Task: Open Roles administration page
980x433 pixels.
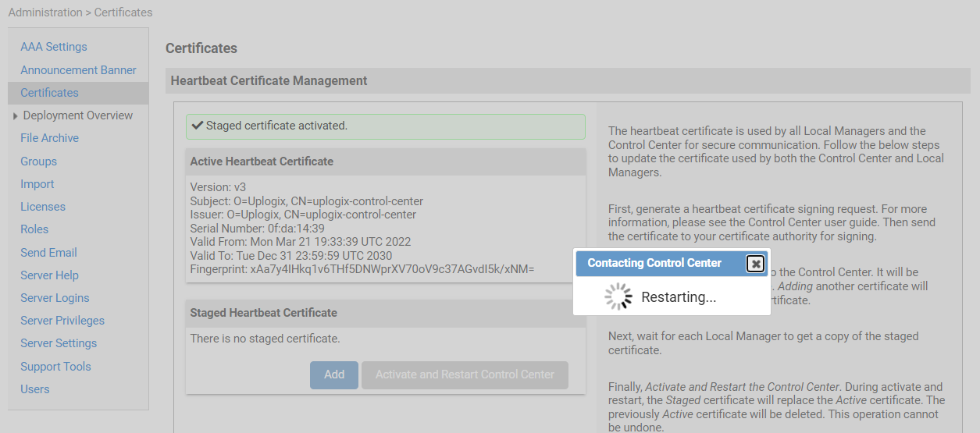Action: pyautogui.click(x=34, y=229)
